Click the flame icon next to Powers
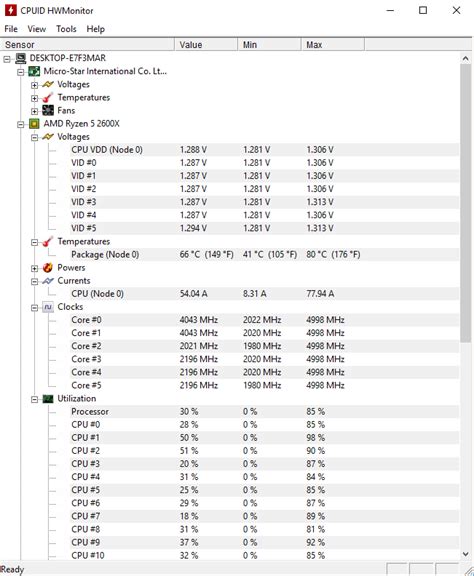The width and height of the screenshot is (474, 576). click(48, 268)
